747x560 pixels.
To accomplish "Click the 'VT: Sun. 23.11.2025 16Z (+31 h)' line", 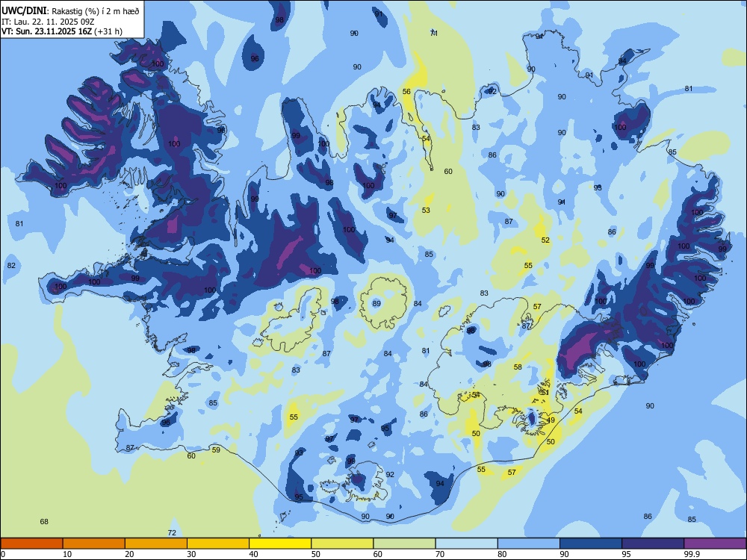I will (61, 31).
